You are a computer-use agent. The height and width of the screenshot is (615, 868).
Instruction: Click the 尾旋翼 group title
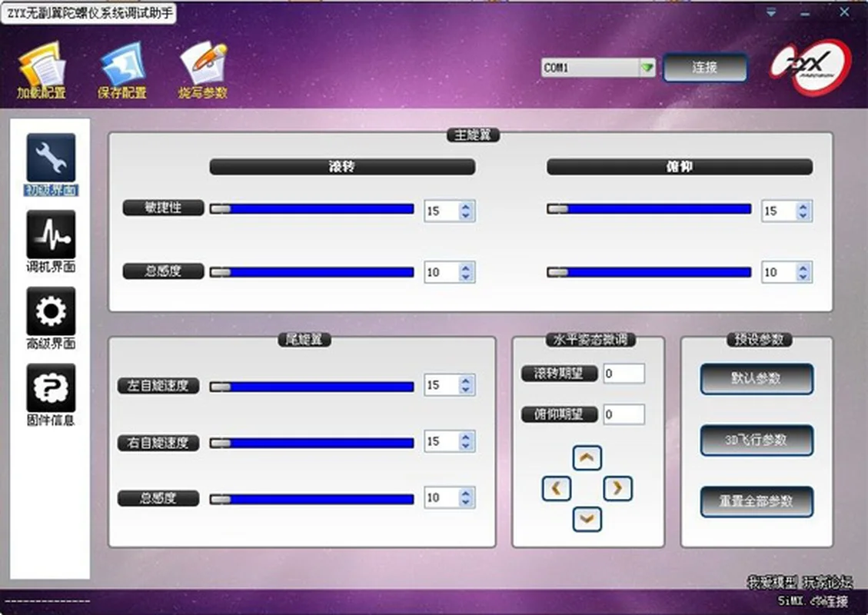(x=304, y=339)
